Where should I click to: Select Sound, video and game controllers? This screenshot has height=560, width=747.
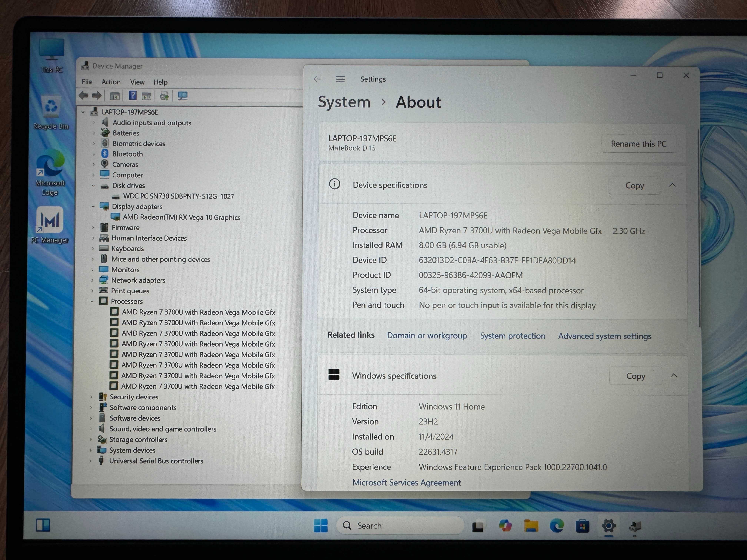click(x=163, y=429)
